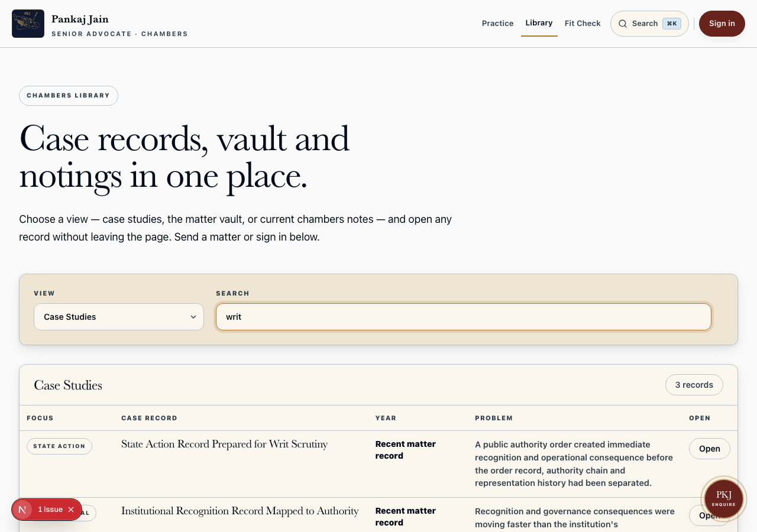Click the CASE RECORD column header

click(149, 418)
